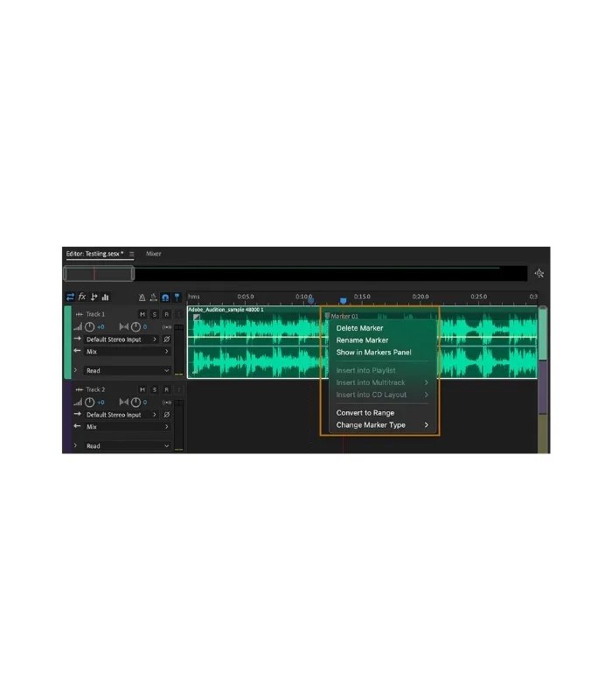612x700 pixels.
Task: Click the blue marker on timeline ruler
Action: point(343,301)
